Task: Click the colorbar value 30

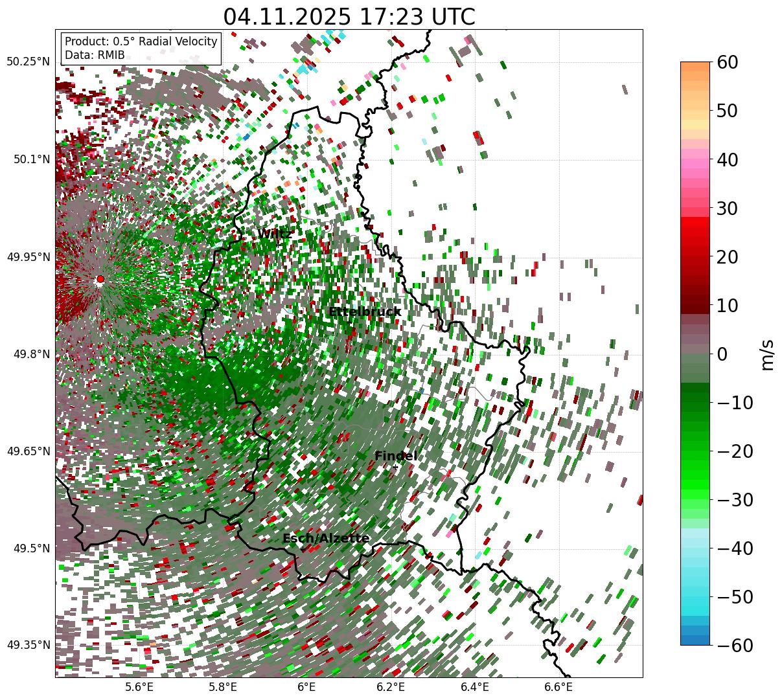Action: coord(726,209)
